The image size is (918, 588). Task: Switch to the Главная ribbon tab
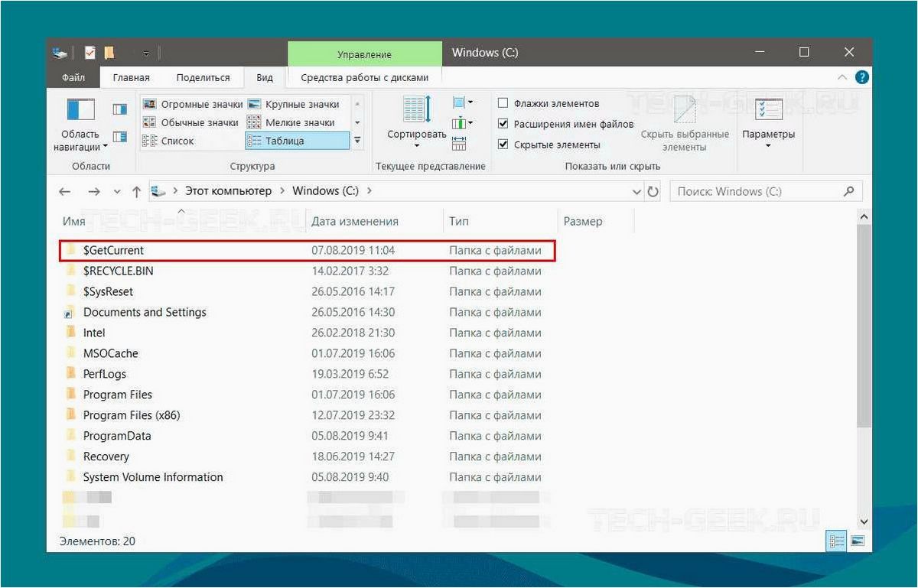(132, 77)
